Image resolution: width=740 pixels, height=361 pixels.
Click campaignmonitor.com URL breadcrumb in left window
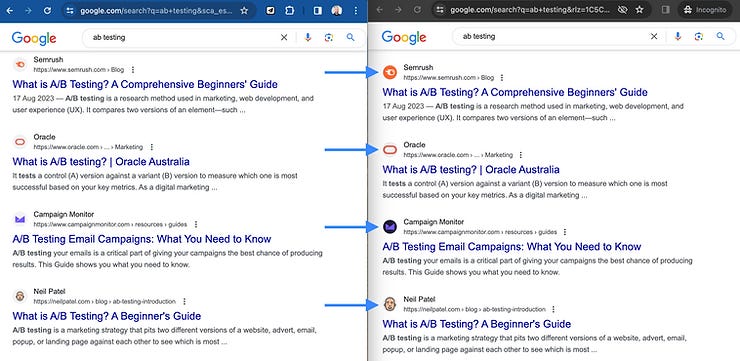coord(110,224)
